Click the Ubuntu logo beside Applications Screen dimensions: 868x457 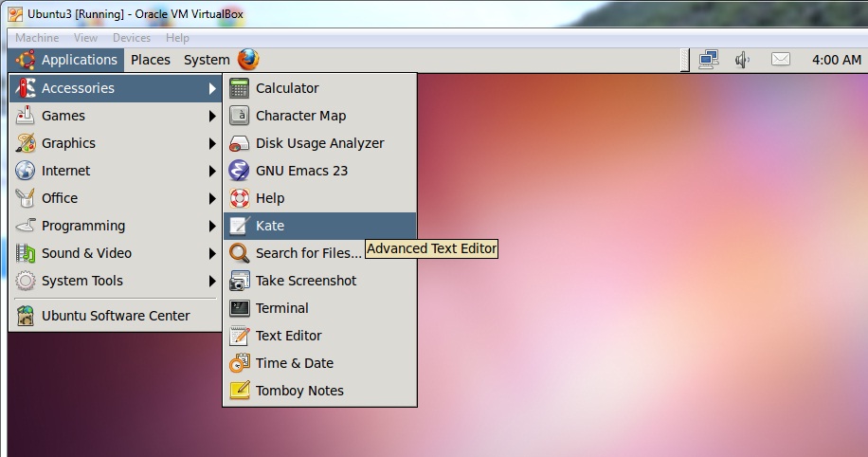(x=26, y=60)
